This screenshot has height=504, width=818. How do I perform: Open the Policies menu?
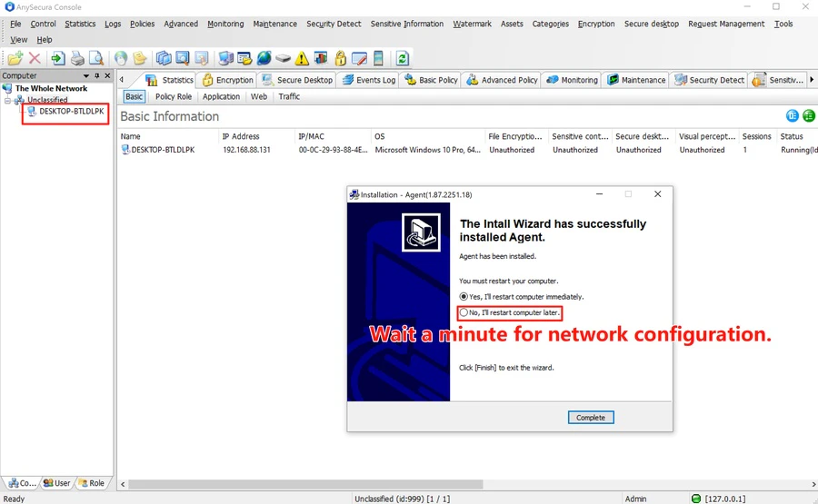pos(142,24)
